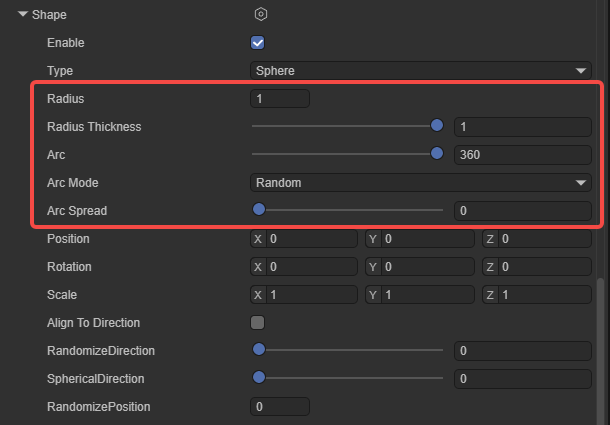Select the Radius Thickness value field

522,127
